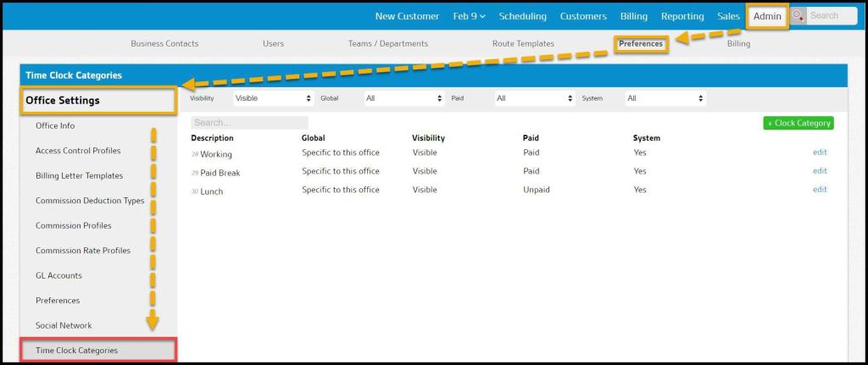
Task: Open the Paid filter dropdown
Action: tap(534, 98)
